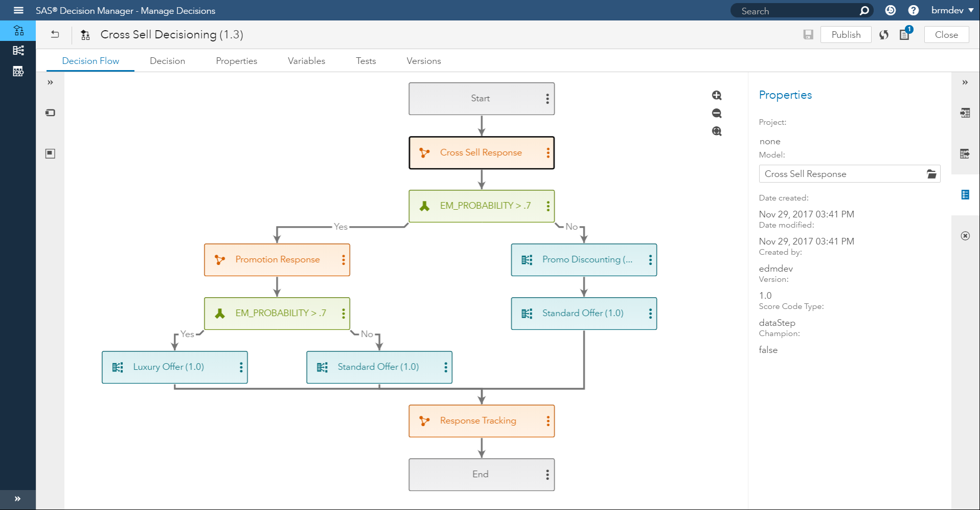Open the brmdev user dropdown
Image resolution: width=980 pixels, height=510 pixels.
952,10
